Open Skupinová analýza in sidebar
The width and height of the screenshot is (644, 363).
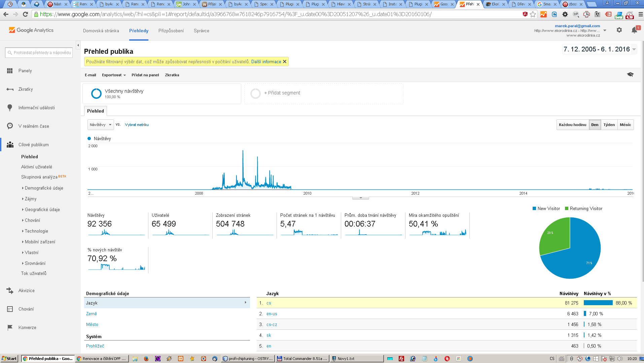pos(39,177)
